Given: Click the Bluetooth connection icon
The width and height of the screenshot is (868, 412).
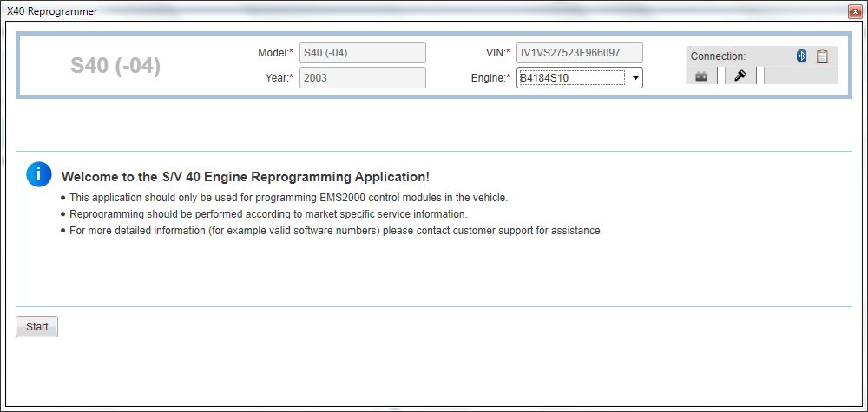Looking at the screenshot, I should pyautogui.click(x=801, y=56).
